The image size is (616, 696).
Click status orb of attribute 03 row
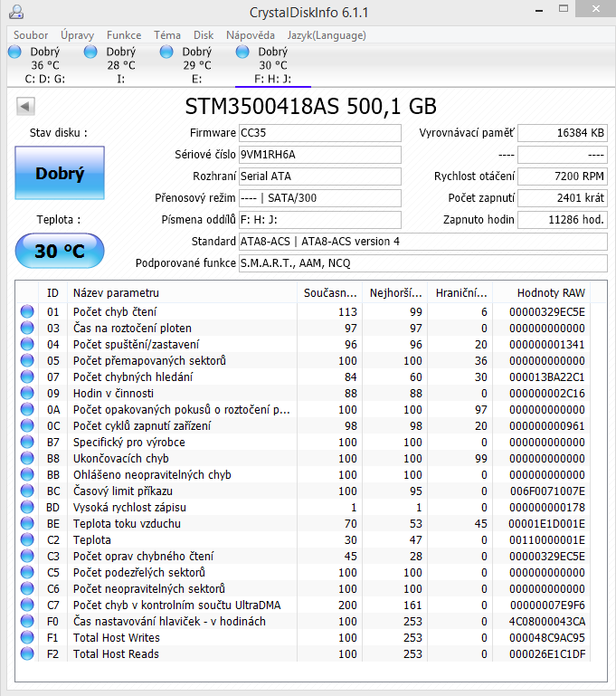tap(27, 328)
